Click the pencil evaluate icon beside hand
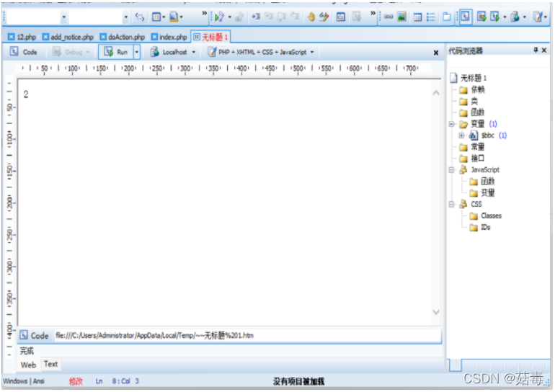 [x=324, y=17]
